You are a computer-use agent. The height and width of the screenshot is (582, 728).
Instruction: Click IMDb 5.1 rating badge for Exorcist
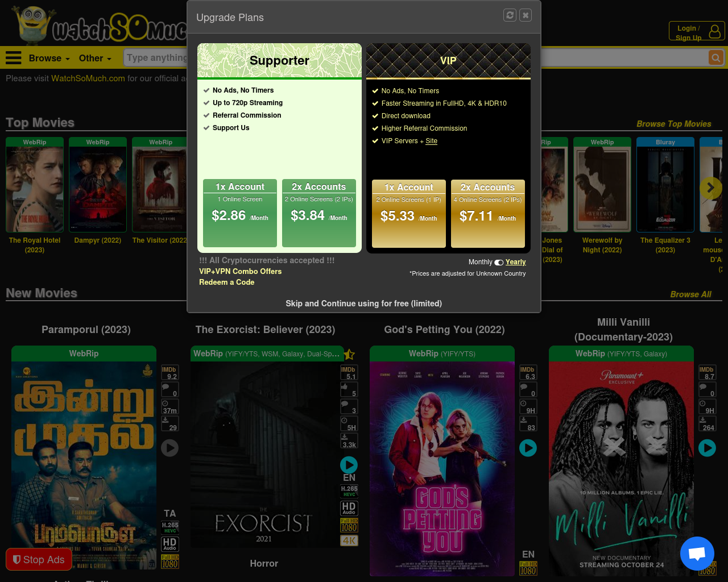point(349,373)
